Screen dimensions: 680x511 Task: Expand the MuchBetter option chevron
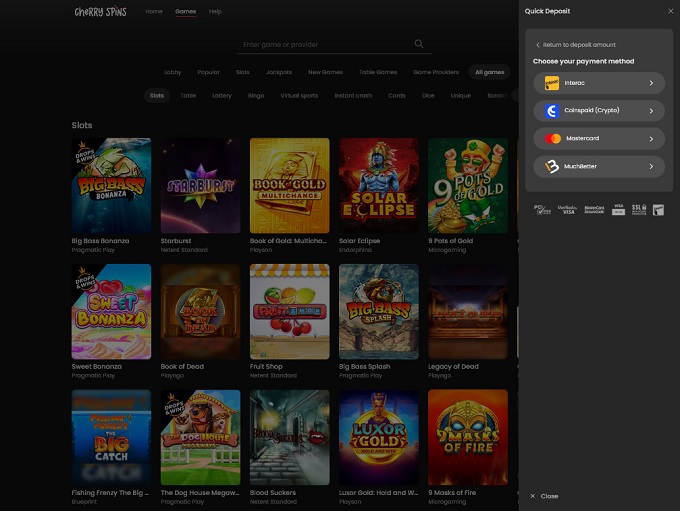(651, 167)
